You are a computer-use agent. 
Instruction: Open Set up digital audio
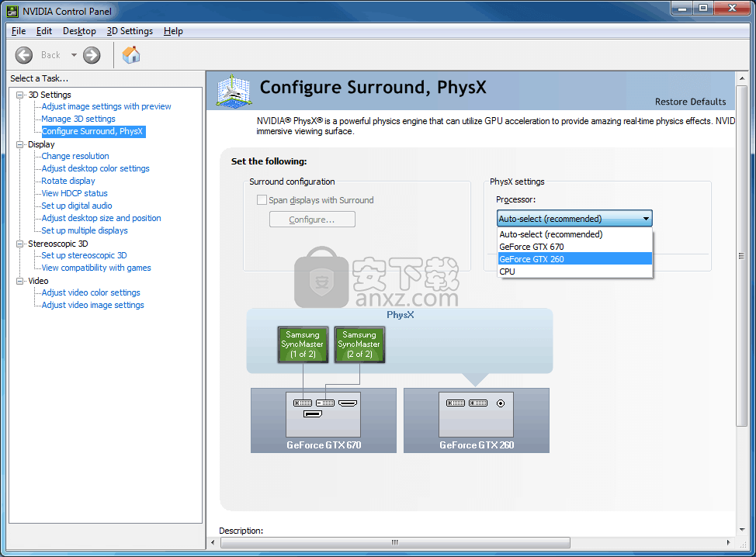pyautogui.click(x=77, y=206)
